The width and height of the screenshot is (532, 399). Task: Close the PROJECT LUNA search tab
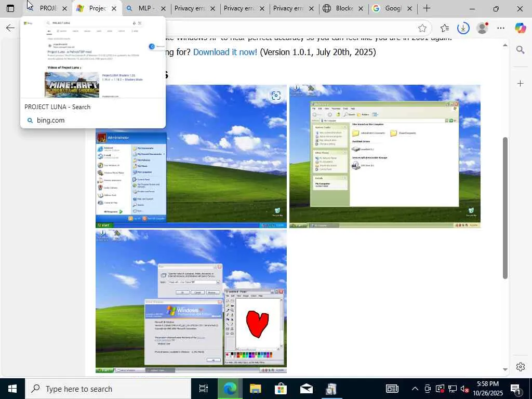tap(64, 8)
